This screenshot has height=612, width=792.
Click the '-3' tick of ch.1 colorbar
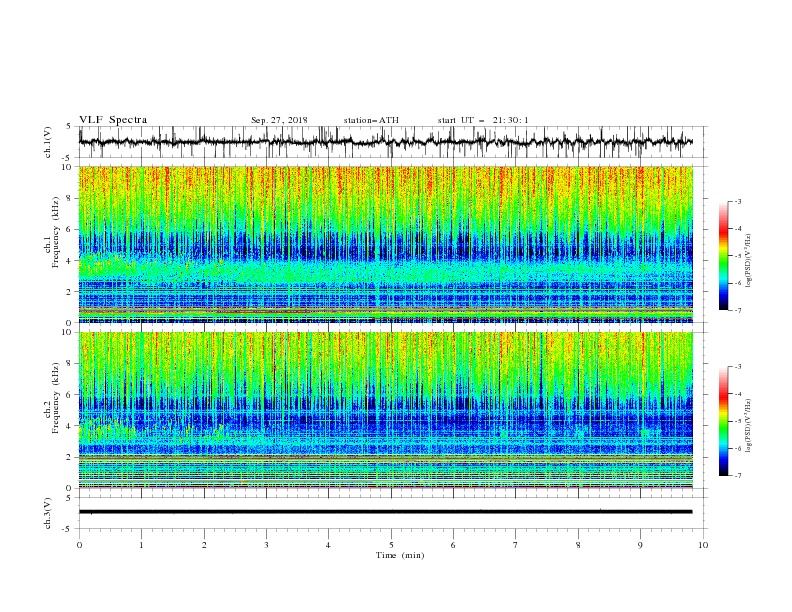tap(737, 201)
